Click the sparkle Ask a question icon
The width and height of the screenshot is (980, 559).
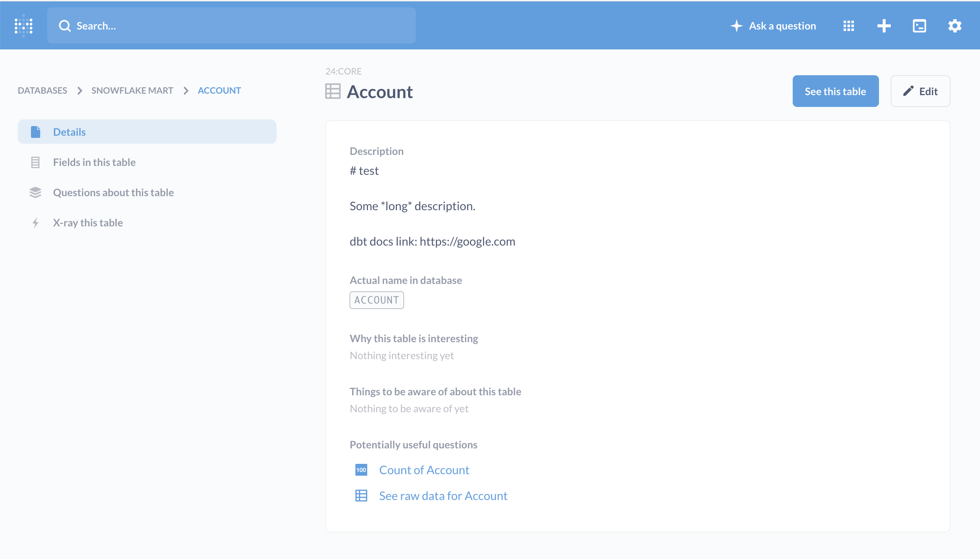pyautogui.click(x=736, y=26)
